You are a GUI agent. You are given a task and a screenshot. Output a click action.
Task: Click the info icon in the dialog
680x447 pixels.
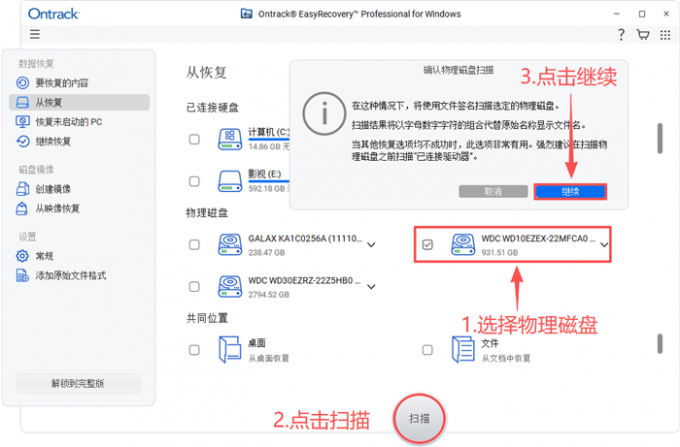[x=324, y=114]
